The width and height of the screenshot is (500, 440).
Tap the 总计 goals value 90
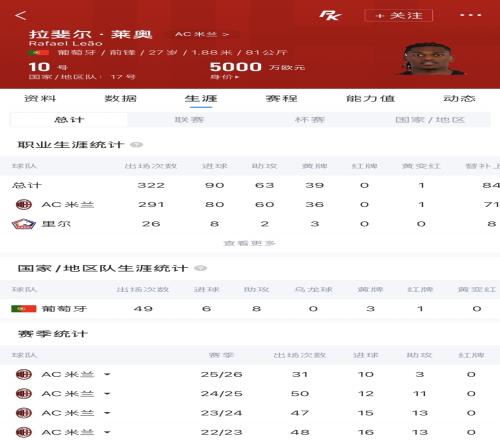pos(215,185)
